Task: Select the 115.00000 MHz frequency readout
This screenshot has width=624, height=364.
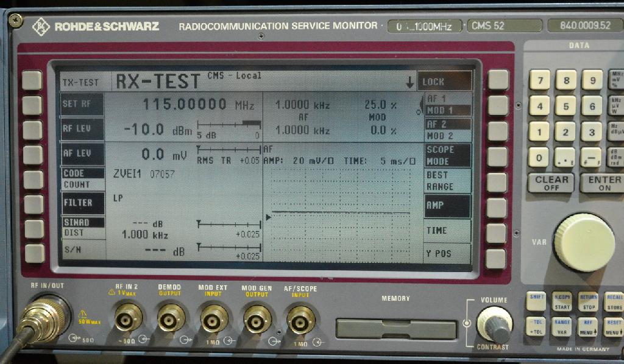Action: click(198, 105)
